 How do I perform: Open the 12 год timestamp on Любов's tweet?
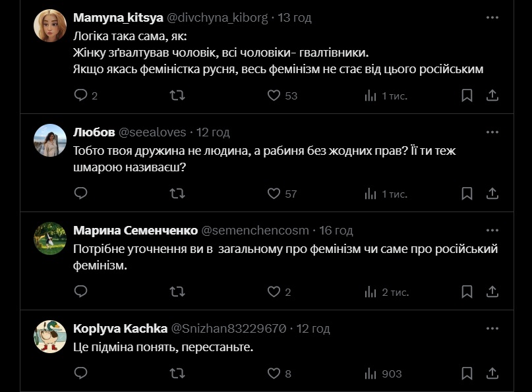tap(213, 132)
